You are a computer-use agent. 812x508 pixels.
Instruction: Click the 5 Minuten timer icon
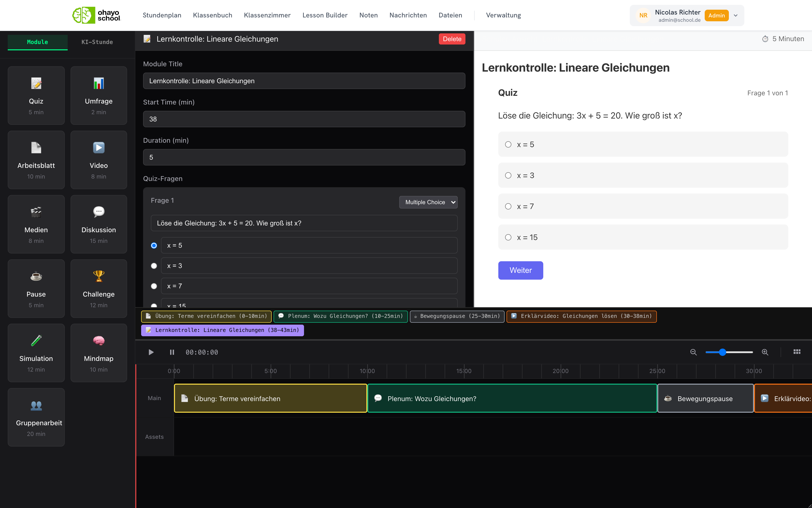765,39
